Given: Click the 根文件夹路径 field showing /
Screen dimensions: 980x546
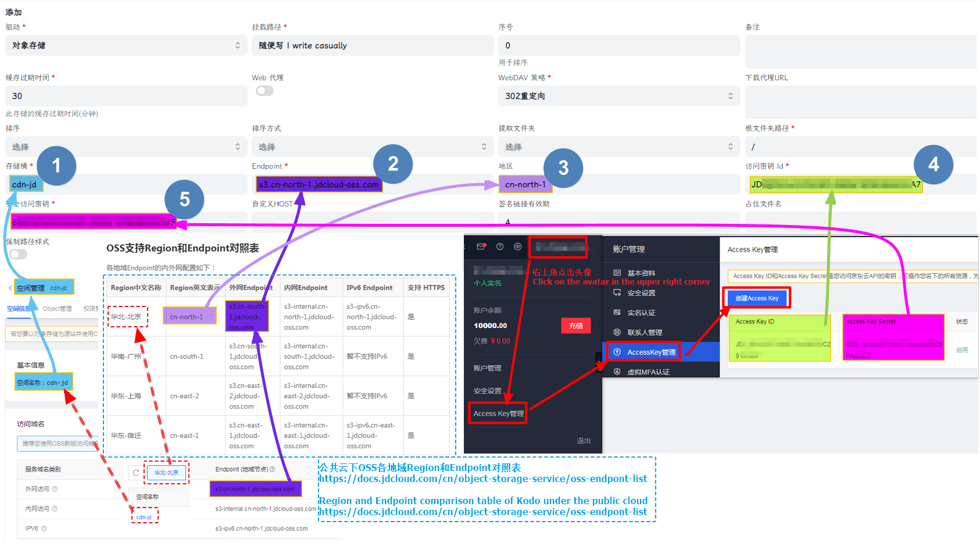Looking at the screenshot, I should click(861, 147).
